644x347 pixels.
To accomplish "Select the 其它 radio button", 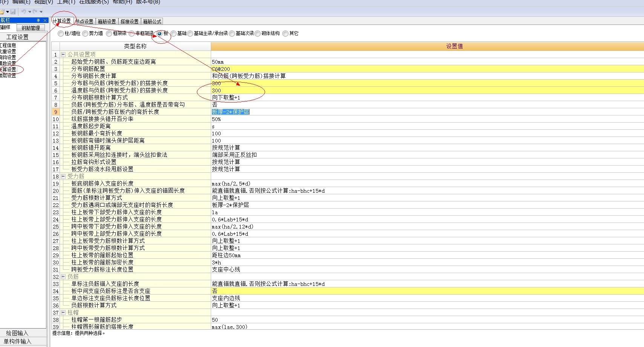I will point(285,34).
